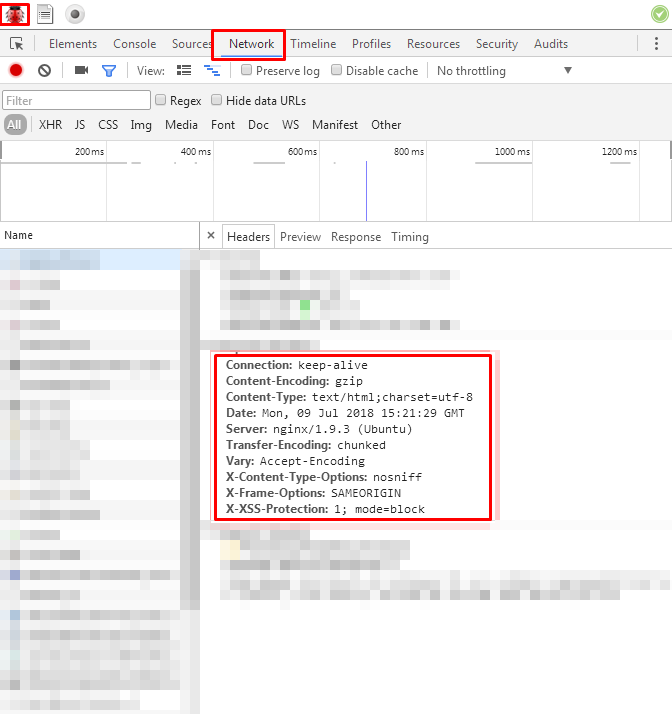This screenshot has height=714, width=672.
Task: Click the inspect element pointer icon
Action: point(17,44)
